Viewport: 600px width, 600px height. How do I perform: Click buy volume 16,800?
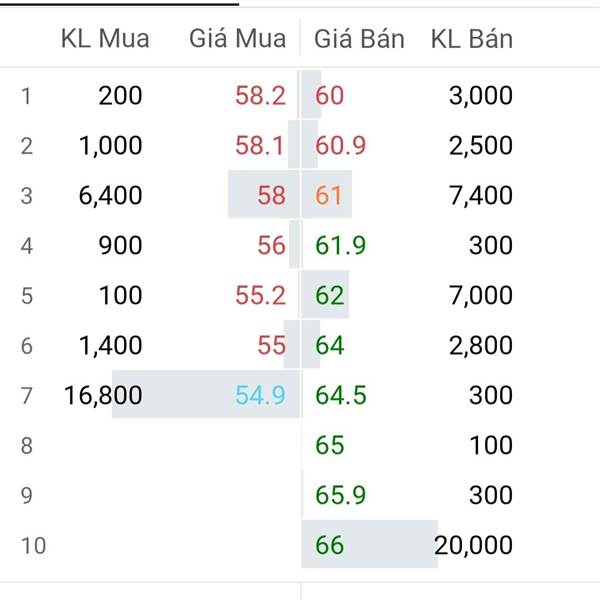[x=103, y=395]
